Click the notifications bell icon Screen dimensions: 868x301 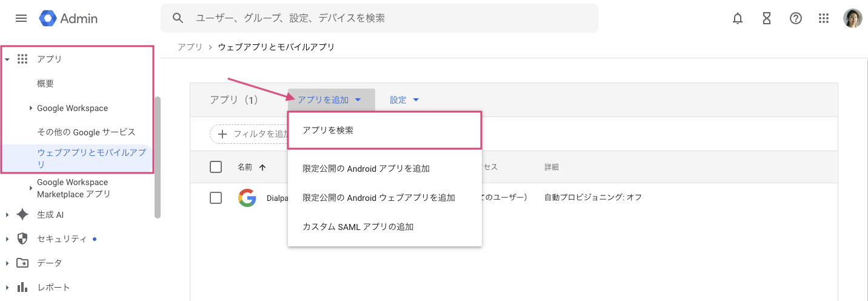click(x=738, y=18)
